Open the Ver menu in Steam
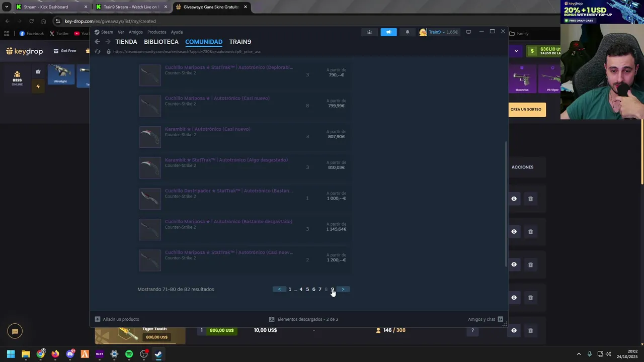The image size is (644, 362). coord(121,32)
